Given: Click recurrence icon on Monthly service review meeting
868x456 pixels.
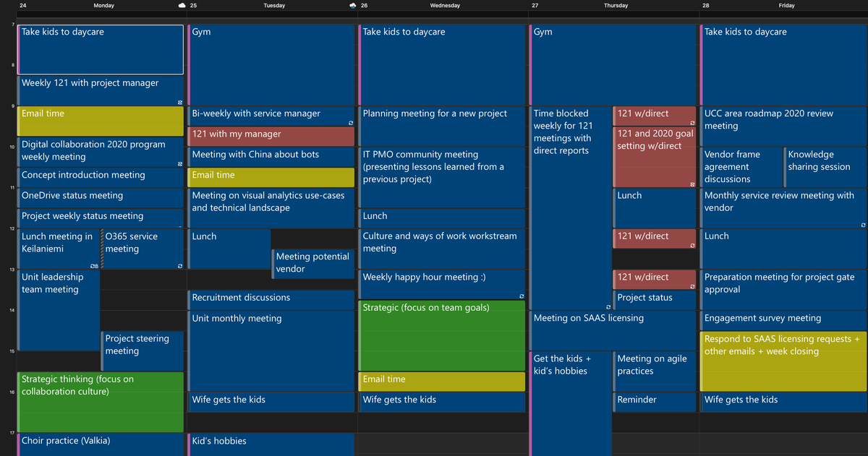Looking at the screenshot, I should pyautogui.click(x=863, y=225).
